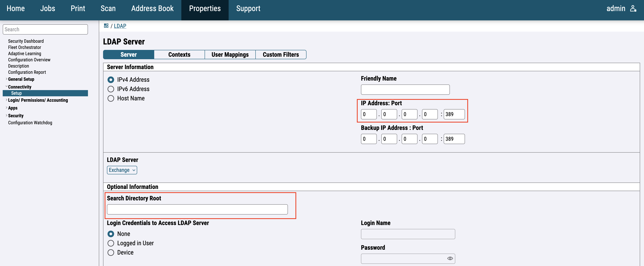The height and width of the screenshot is (266, 644).
Task: Switch to the Contexts tab
Action: (x=179, y=55)
